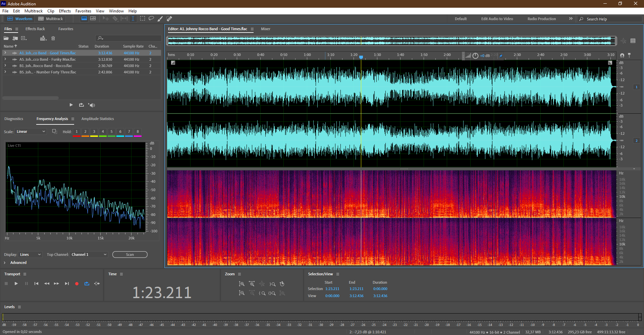Toggle Hold button 4
This screenshot has height=335, width=644.
click(x=103, y=132)
